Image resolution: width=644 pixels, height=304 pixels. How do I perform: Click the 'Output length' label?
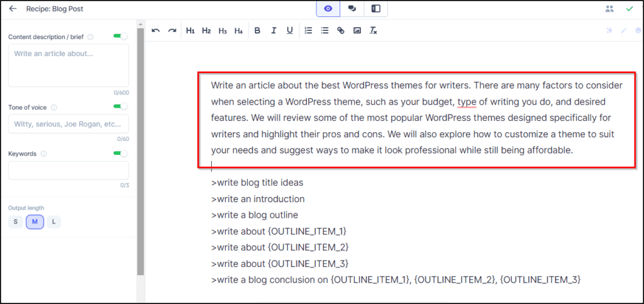[x=26, y=208]
